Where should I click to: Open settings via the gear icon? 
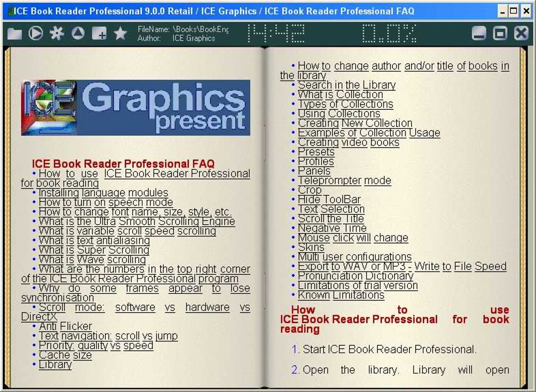(x=57, y=34)
